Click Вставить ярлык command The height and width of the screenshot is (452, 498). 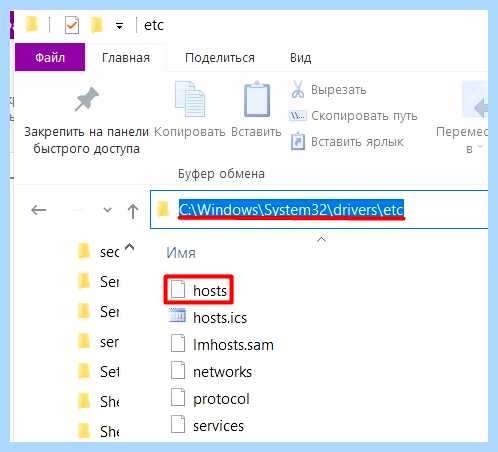point(347,142)
